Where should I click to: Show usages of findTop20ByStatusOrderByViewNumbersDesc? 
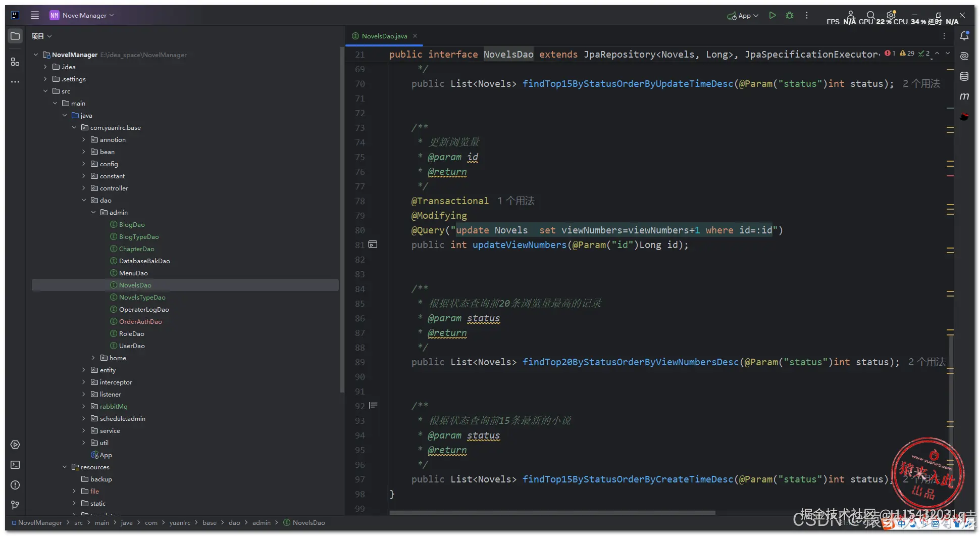pyautogui.click(x=926, y=362)
